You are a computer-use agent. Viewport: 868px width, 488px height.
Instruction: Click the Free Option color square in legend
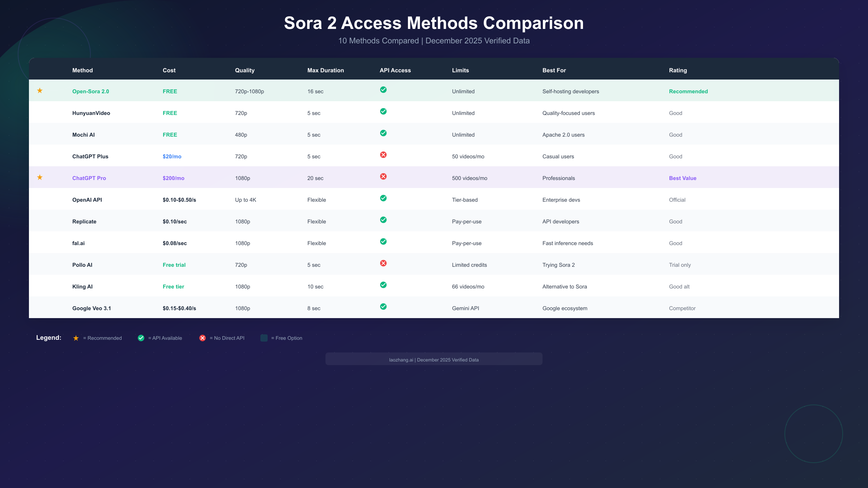click(x=264, y=338)
